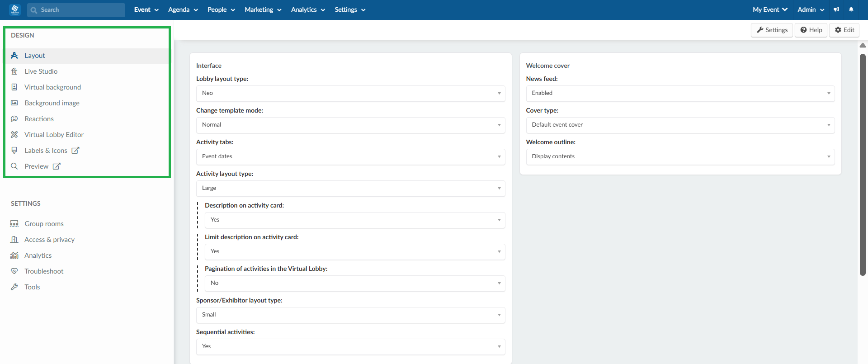
Task: Click the Troubleshoot heart icon
Action: click(14, 271)
